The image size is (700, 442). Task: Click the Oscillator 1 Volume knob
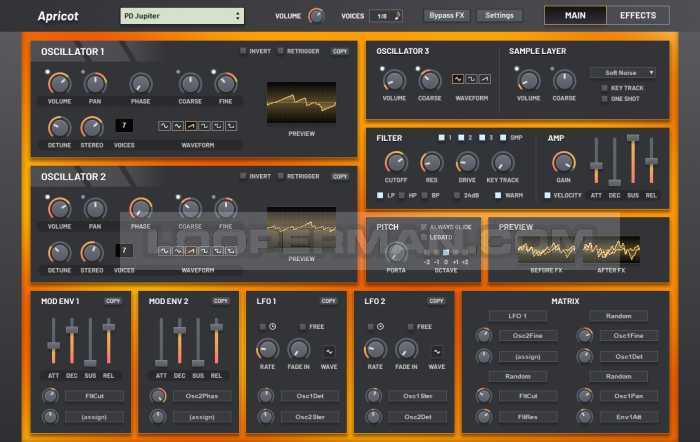pos(59,84)
